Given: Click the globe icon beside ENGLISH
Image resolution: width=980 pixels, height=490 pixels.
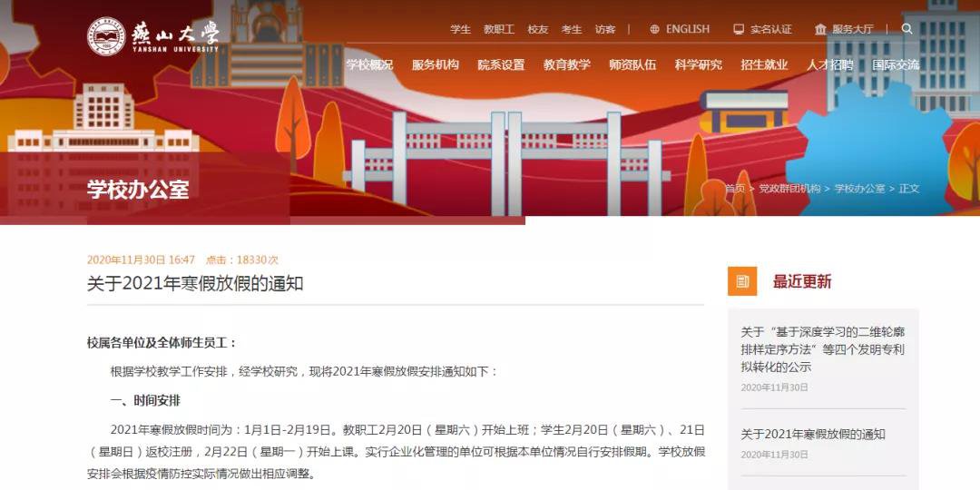Looking at the screenshot, I should click(654, 29).
